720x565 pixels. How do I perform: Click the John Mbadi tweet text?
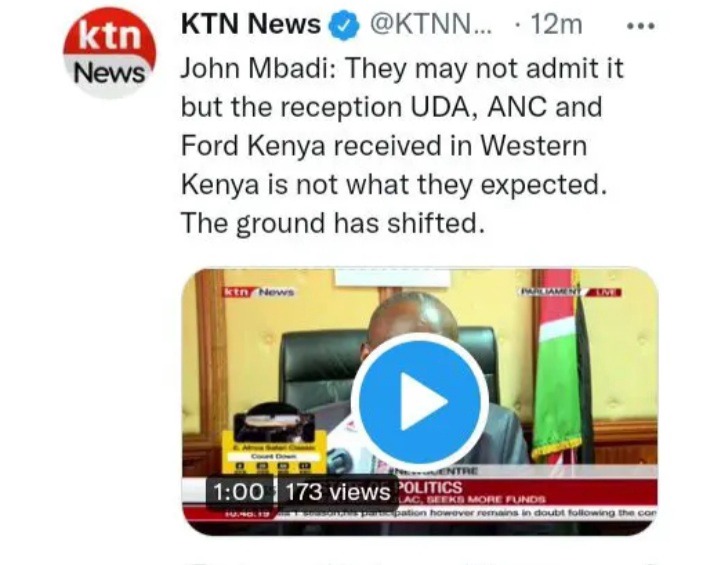point(401,146)
